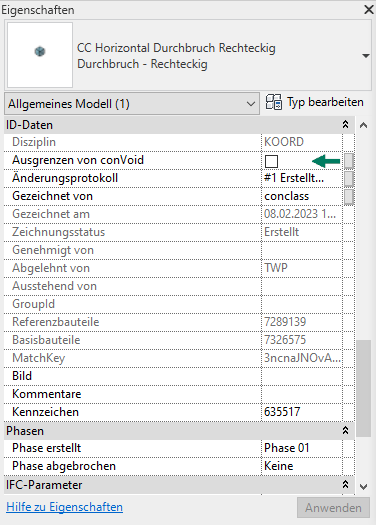Select the Phase erstellt value 'Phase 01'
This screenshot has height=525, width=376.
[286, 448]
